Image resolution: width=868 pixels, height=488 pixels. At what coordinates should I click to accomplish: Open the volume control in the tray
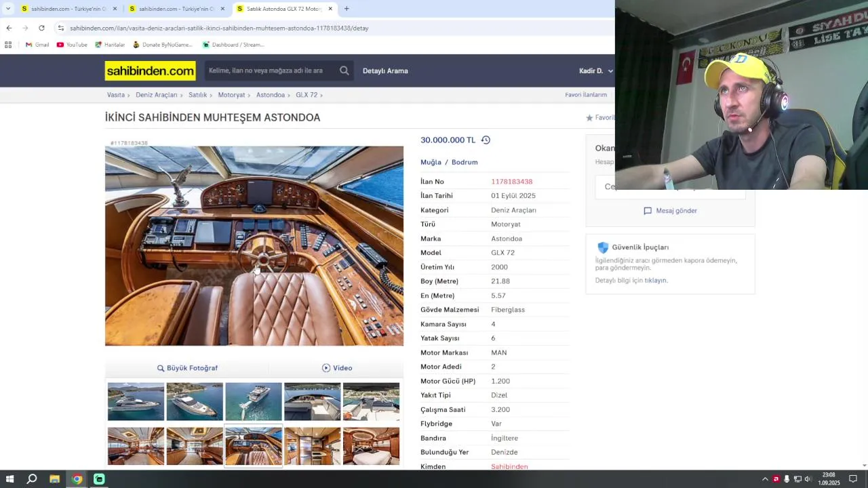coord(808,479)
